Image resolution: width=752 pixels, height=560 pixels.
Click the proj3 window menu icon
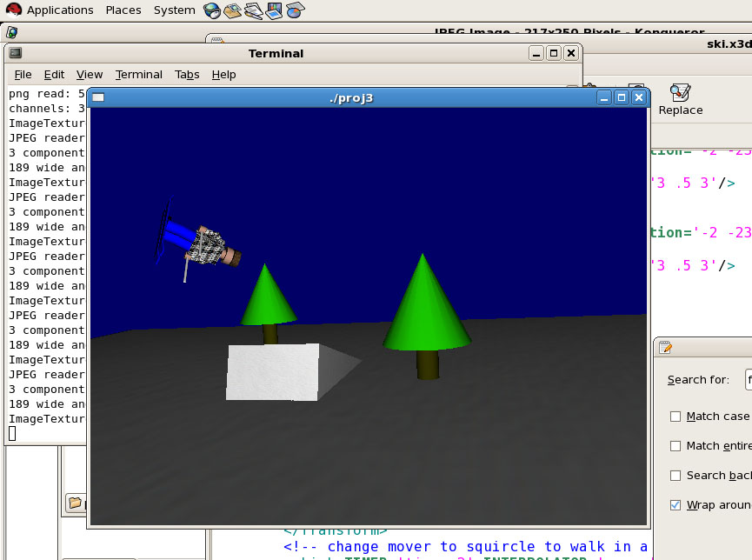click(x=98, y=97)
